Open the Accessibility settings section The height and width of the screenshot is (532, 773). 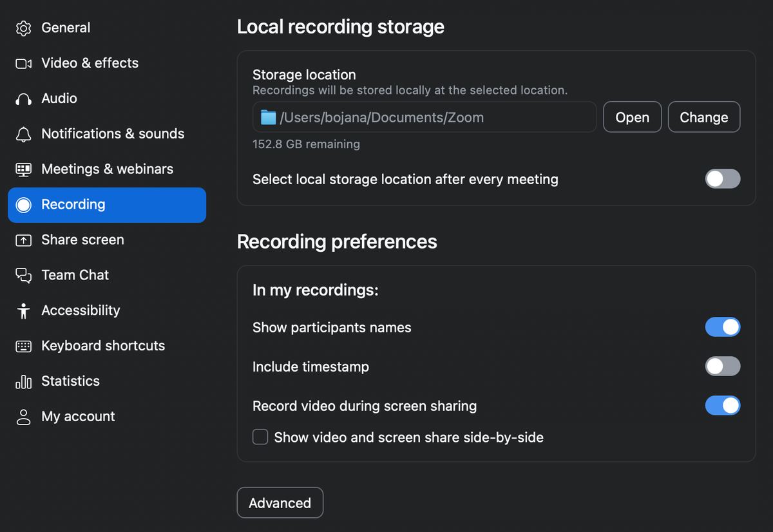coord(81,310)
